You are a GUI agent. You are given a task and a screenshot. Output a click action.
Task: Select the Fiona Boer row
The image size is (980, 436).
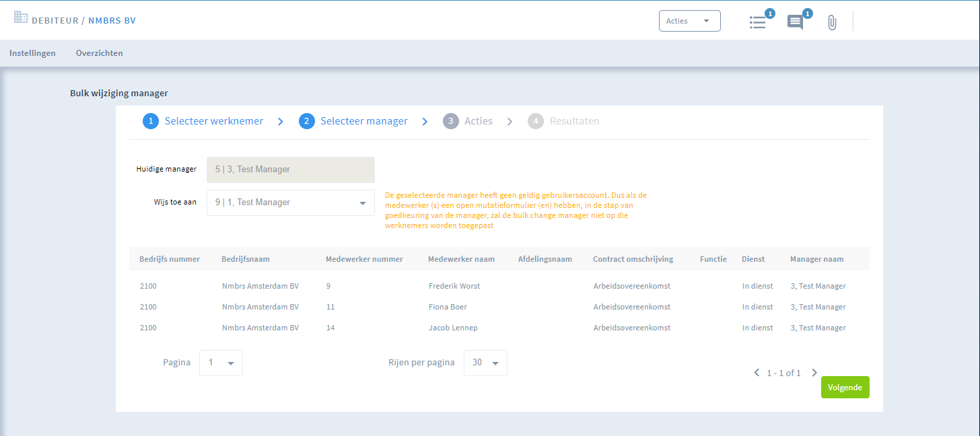tap(499, 307)
